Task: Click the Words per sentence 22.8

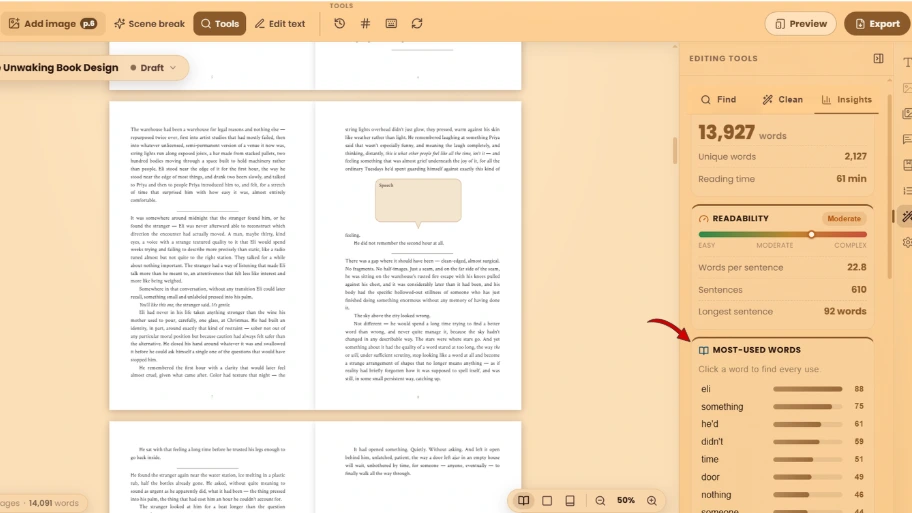Action: tap(856, 268)
